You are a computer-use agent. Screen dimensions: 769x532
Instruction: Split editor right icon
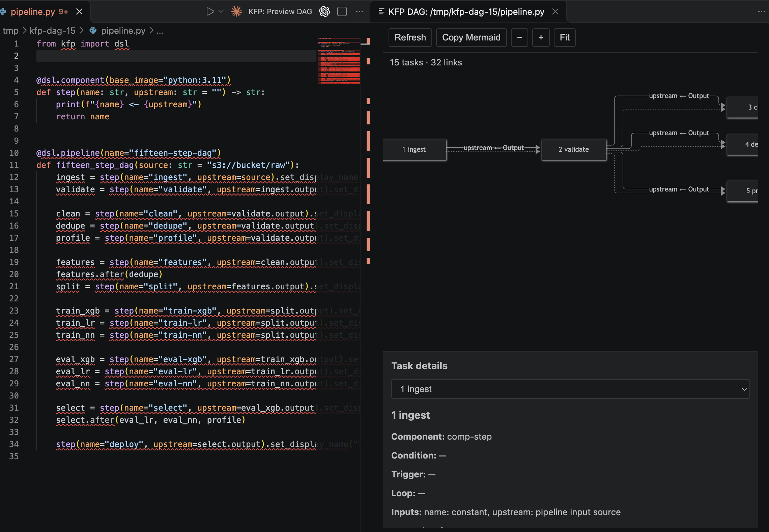pos(342,12)
